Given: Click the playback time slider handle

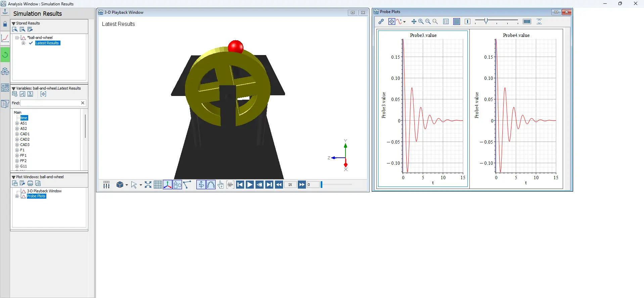Looking at the screenshot, I should [x=321, y=185].
